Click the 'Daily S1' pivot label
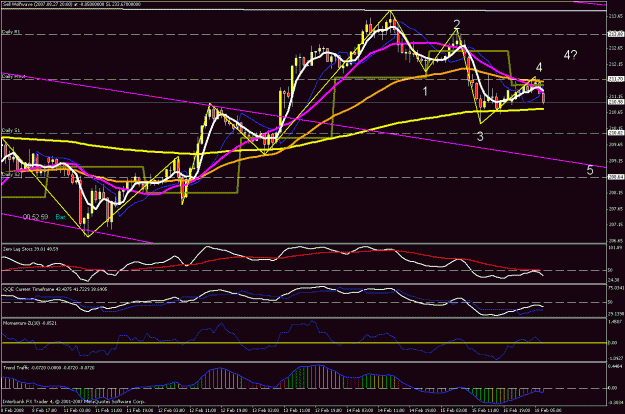The image size is (625, 414). [x=12, y=130]
